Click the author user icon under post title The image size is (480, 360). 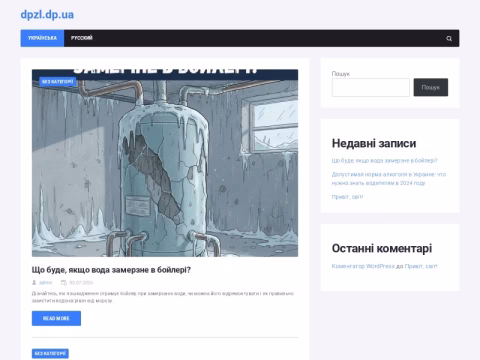[x=34, y=282]
